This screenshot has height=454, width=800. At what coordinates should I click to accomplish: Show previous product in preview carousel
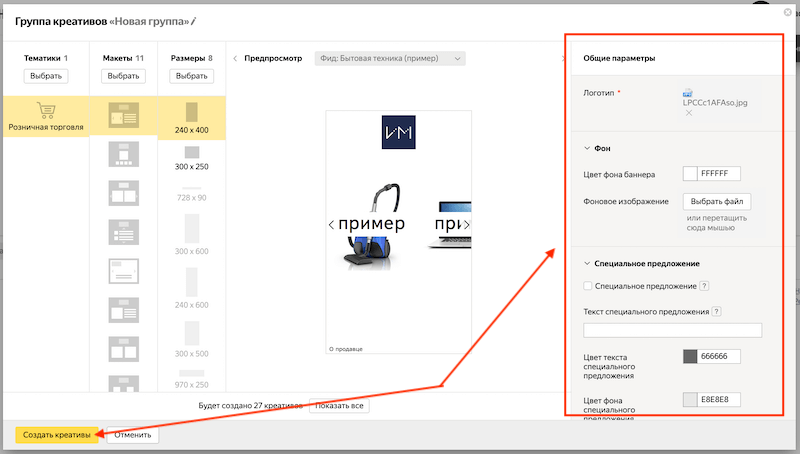331,224
